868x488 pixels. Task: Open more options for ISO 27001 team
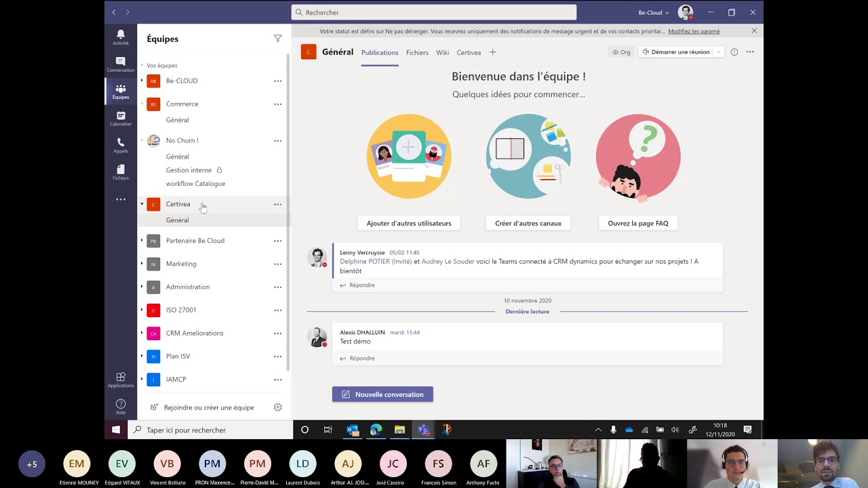278,310
